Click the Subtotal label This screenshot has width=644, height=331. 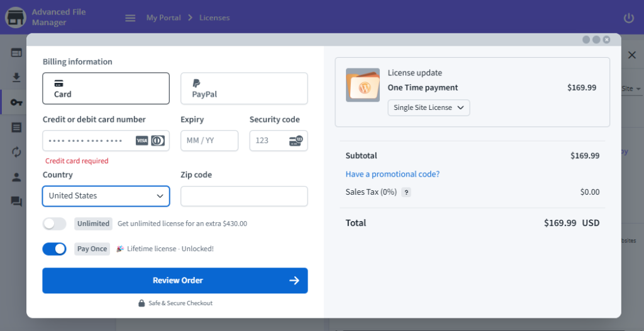point(362,156)
